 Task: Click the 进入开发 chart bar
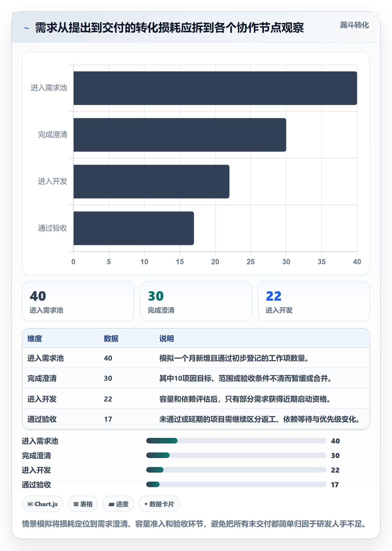151,181
